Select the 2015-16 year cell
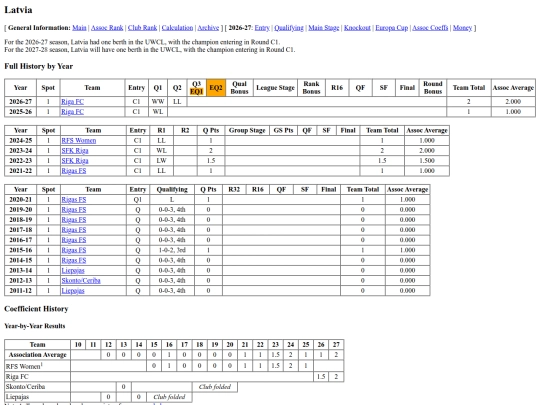Screen dimensions: 540x405 pos(20,250)
